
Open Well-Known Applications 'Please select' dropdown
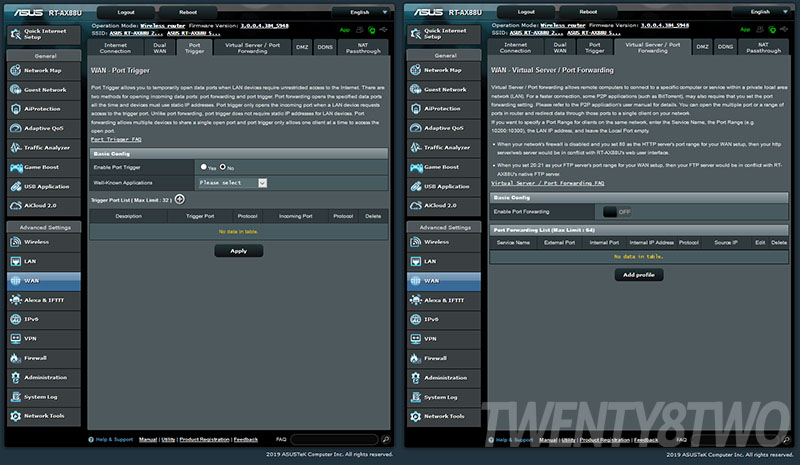233,183
